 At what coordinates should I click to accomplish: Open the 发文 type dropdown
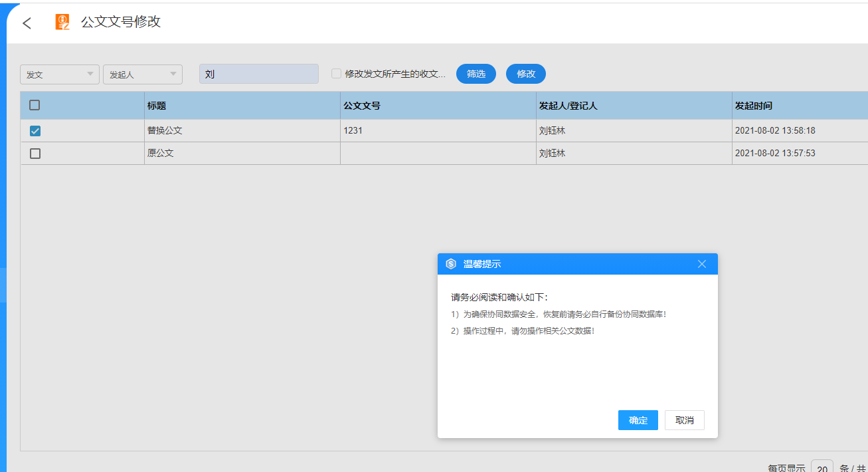pos(60,74)
